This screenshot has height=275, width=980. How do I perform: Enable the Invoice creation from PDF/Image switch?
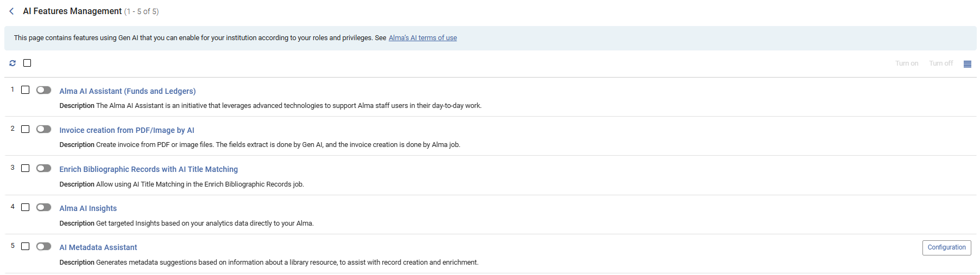click(44, 129)
